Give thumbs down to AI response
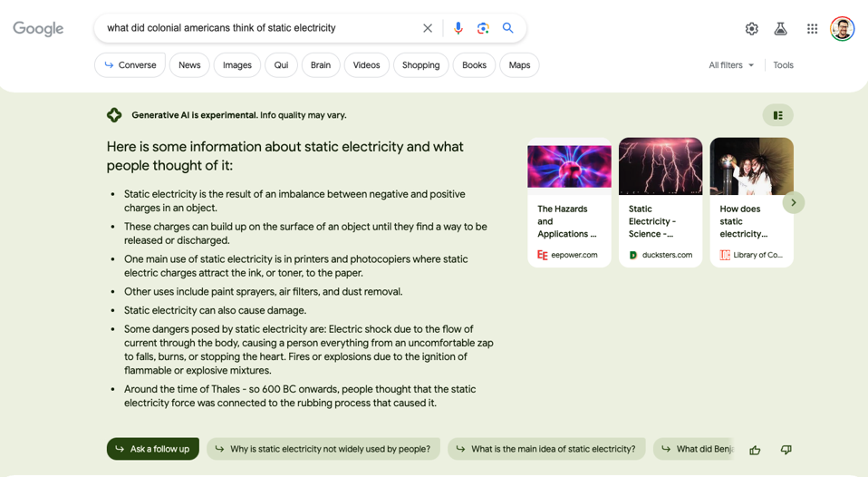 click(786, 450)
